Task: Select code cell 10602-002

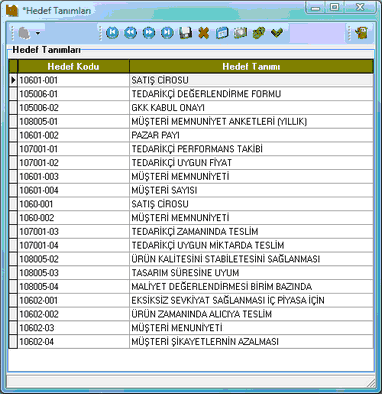Action: tap(73, 314)
